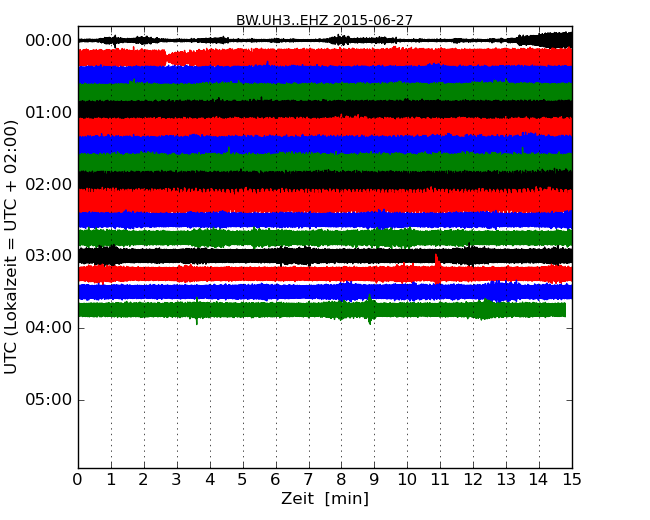Click x-axis tick label 4
This screenshot has height=520, width=650.
(210, 480)
